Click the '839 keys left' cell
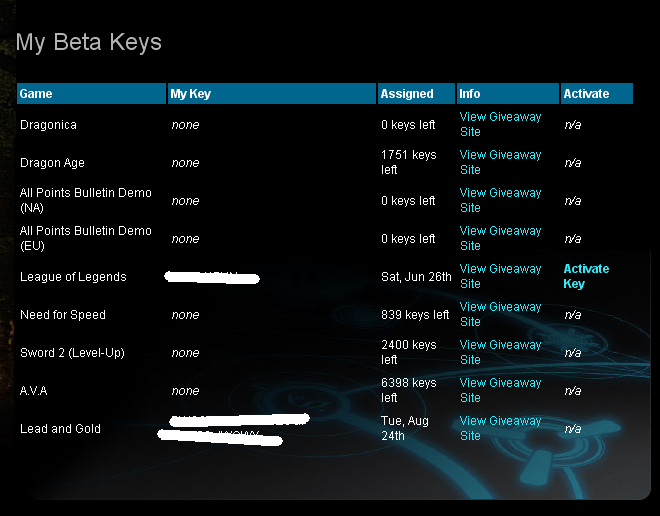This screenshot has height=516, width=660. click(415, 315)
